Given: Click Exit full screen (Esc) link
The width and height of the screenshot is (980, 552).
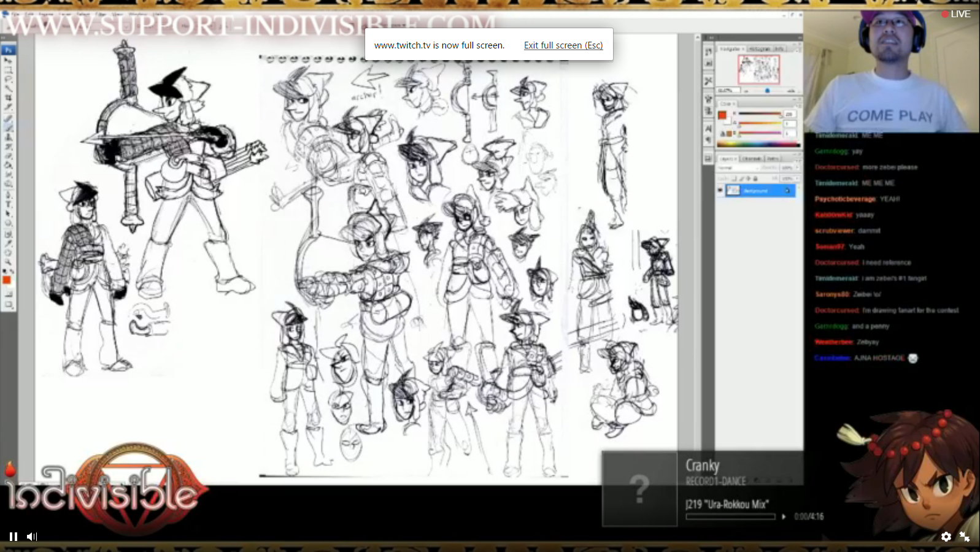Looking at the screenshot, I should (563, 45).
